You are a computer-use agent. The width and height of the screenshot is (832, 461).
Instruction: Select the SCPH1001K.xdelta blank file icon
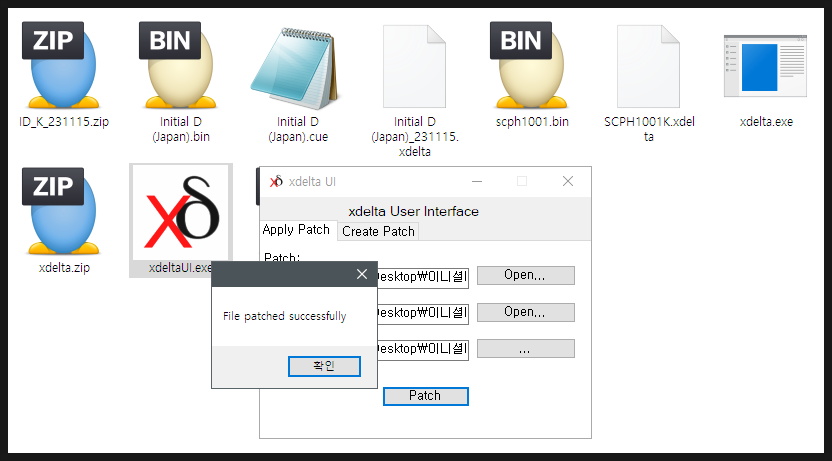coord(648,66)
